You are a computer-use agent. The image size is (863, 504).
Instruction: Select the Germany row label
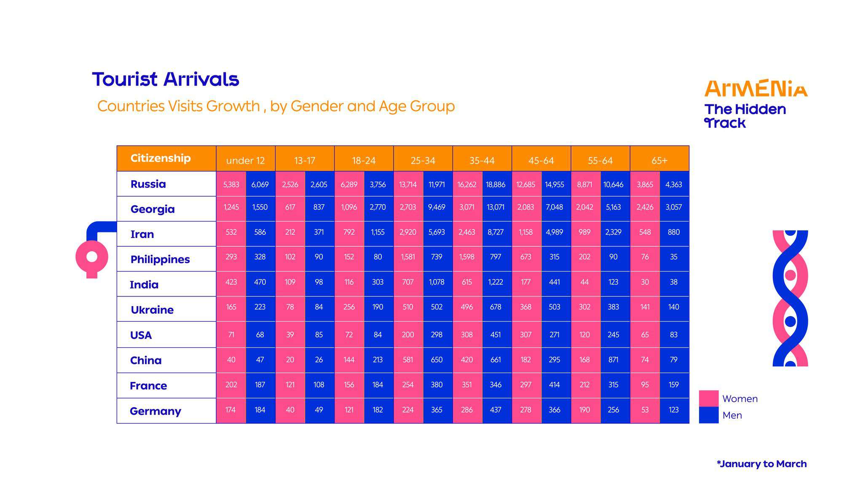(x=155, y=411)
